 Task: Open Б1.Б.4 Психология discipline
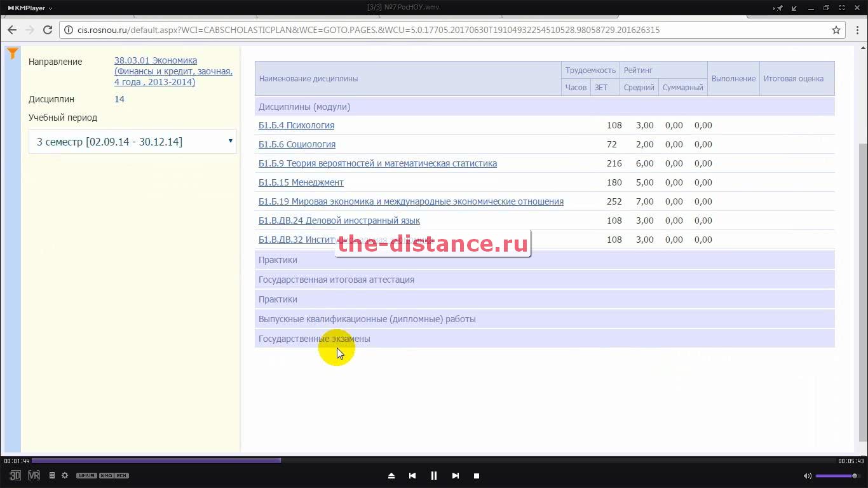[296, 125]
